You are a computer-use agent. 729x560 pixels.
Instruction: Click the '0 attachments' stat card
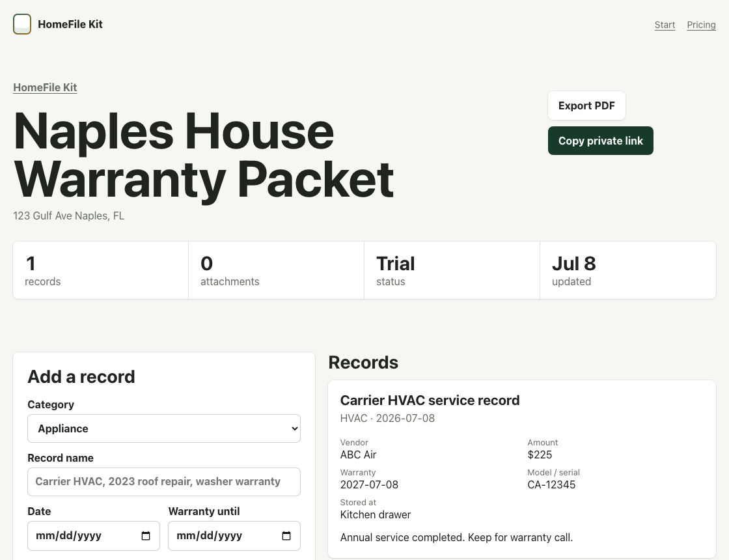point(276,270)
